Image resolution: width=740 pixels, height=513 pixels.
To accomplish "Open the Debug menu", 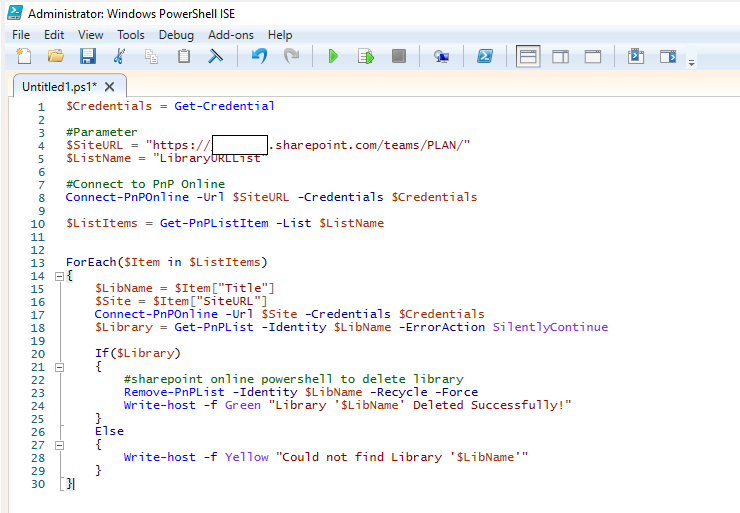I will [x=176, y=35].
